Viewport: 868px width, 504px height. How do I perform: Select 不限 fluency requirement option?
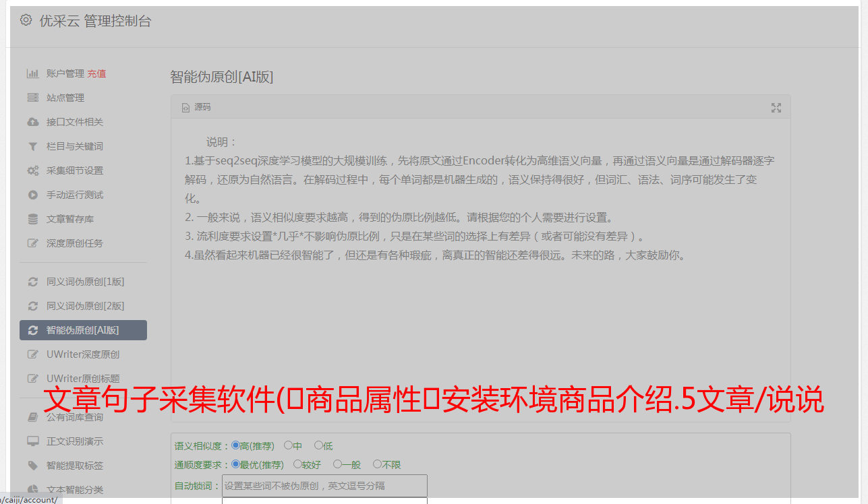(x=377, y=464)
